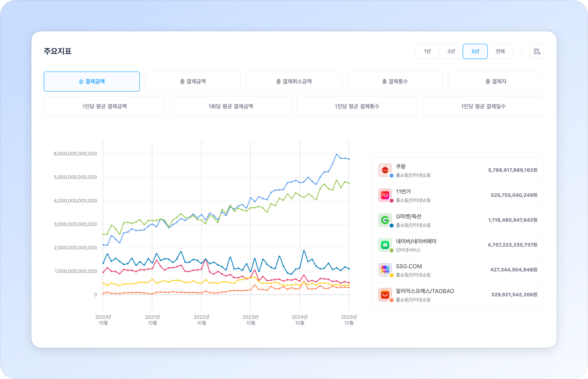The height and width of the screenshot is (379, 588).
Task: Click the 인터넷서비스 category under 네이버/네이버페이
Action: (408, 250)
